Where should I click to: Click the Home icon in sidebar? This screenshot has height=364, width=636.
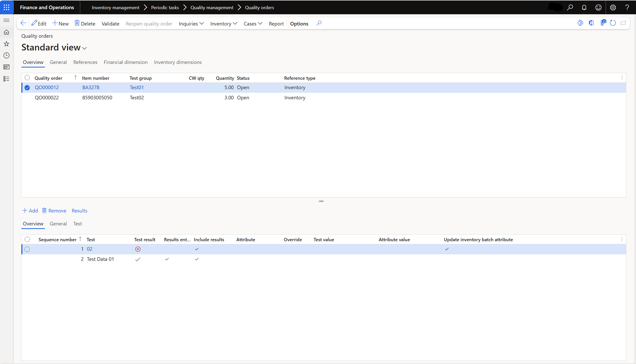pyautogui.click(x=7, y=32)
